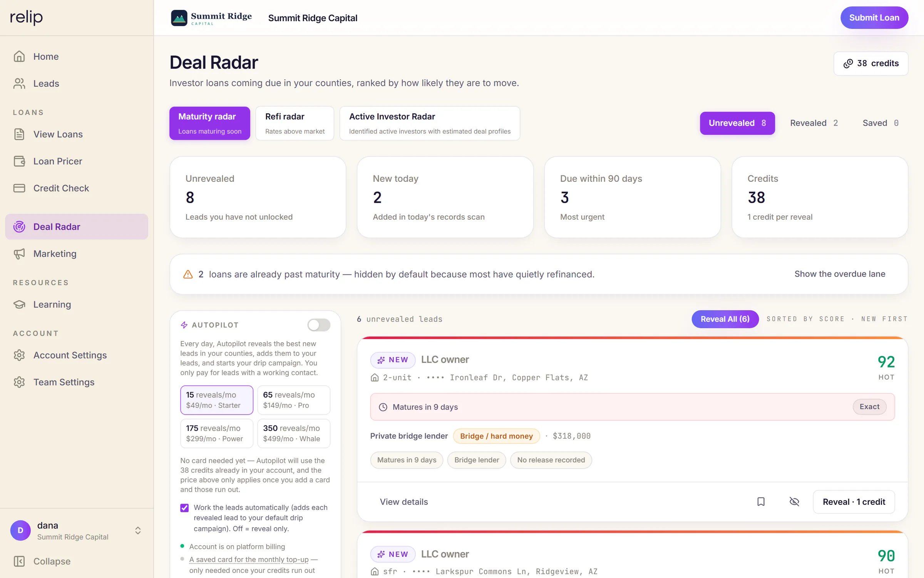This screenshot has width=924, height=578.
Task: Expand the dana account switcher chevron
Action: pos(138,530)
